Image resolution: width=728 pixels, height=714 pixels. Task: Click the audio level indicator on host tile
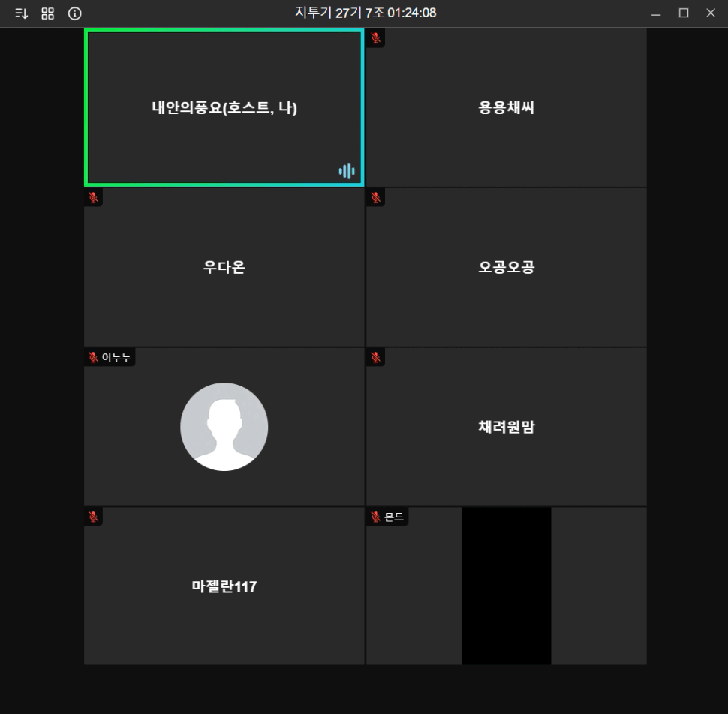click(x=347, y=171)
